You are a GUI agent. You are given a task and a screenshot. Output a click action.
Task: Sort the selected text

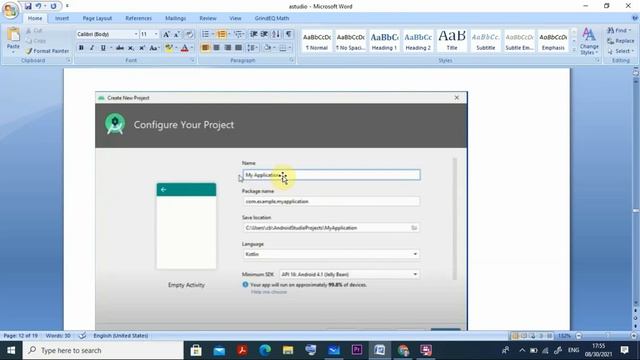276,34
